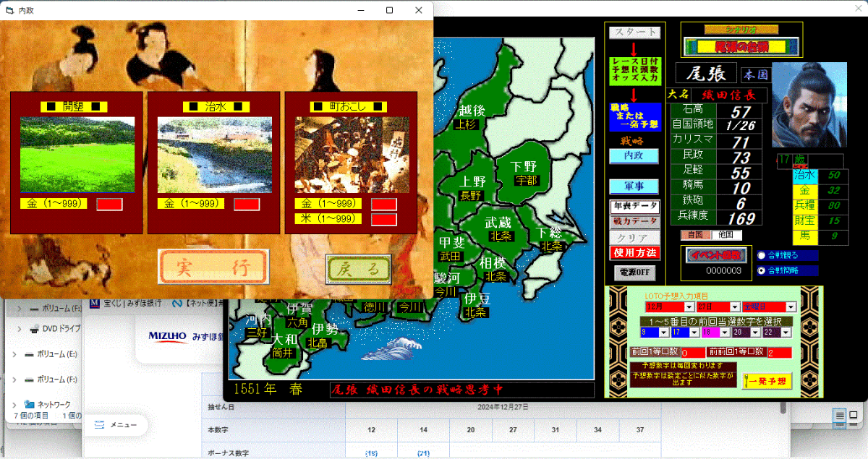
Task: Click the クリア clear button
Action: coord(634,237)
